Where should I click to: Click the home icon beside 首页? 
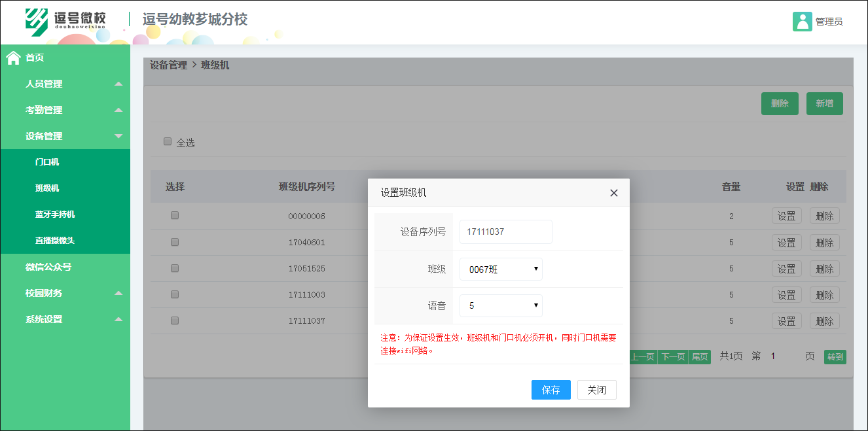[x=13, y=58]
